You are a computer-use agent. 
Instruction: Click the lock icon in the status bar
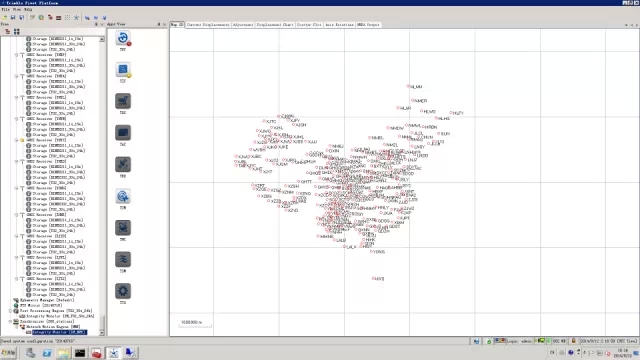(573, 340)
